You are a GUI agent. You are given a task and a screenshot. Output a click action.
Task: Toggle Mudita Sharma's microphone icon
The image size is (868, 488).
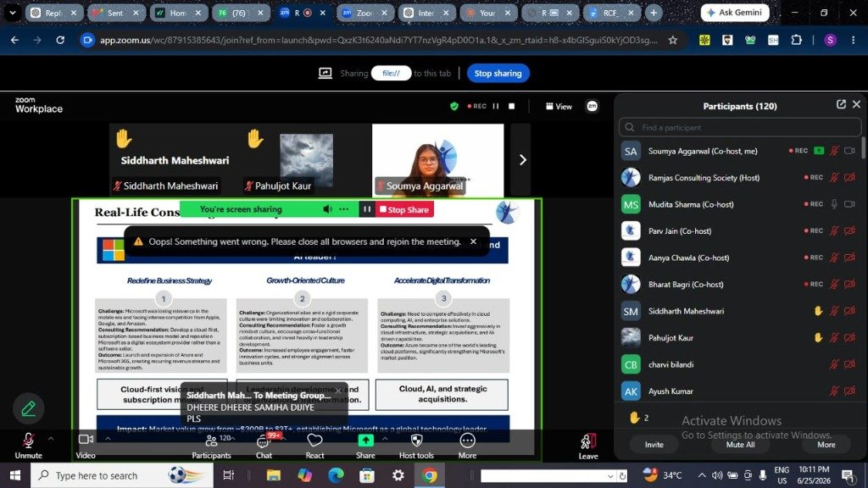coord(834,204)
